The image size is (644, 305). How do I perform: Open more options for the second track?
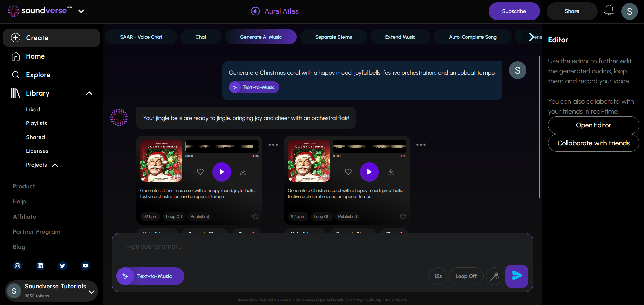[x=421, y=145]
